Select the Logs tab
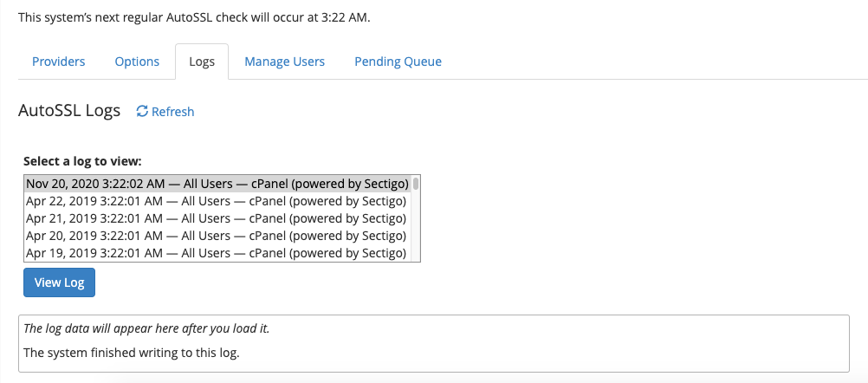868x383 pixels. [x=202, y=62]
